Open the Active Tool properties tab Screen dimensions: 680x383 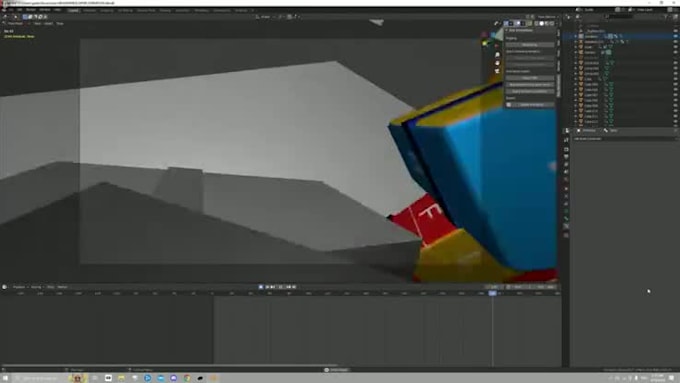click(566, 140)
